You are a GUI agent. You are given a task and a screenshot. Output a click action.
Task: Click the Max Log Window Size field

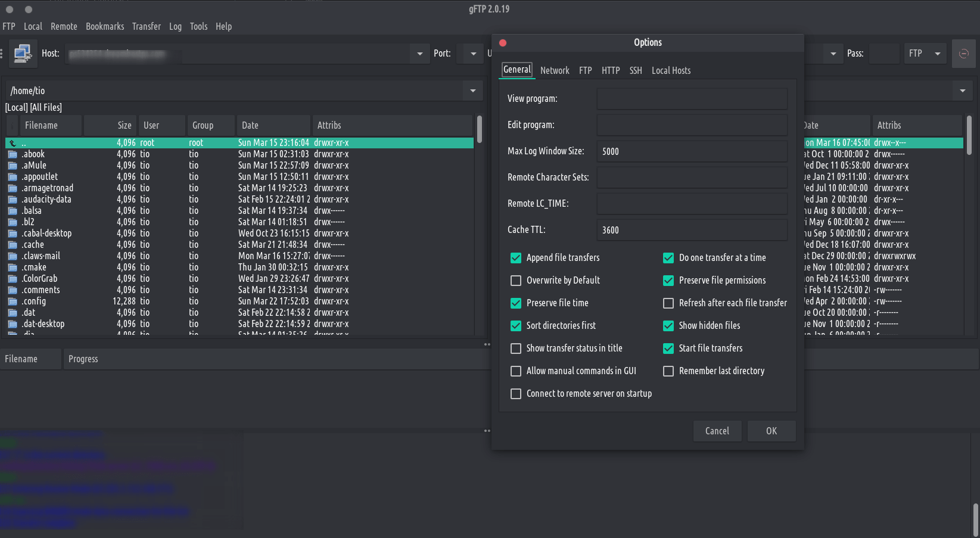point(692,151)
